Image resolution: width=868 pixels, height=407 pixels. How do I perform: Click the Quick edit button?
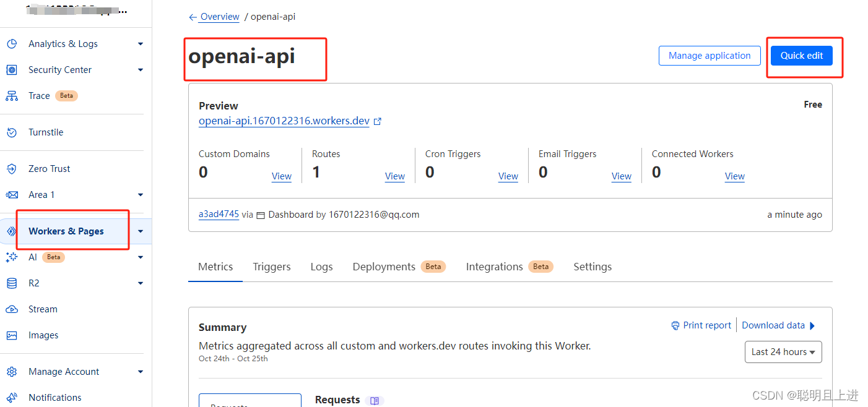pos(802,56)
